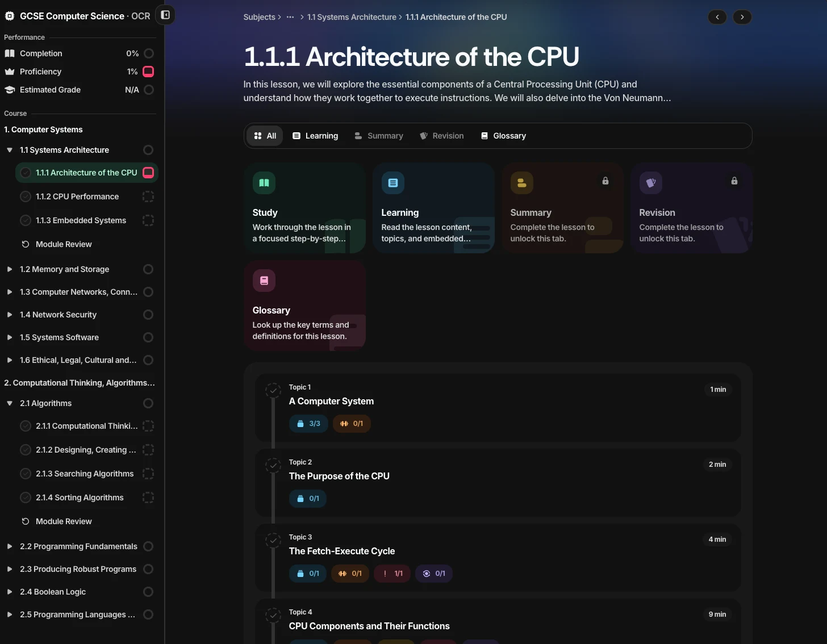This screenshot has width=827, height=644.
Task: Switch to the All tab
Action: pos(265,136)
